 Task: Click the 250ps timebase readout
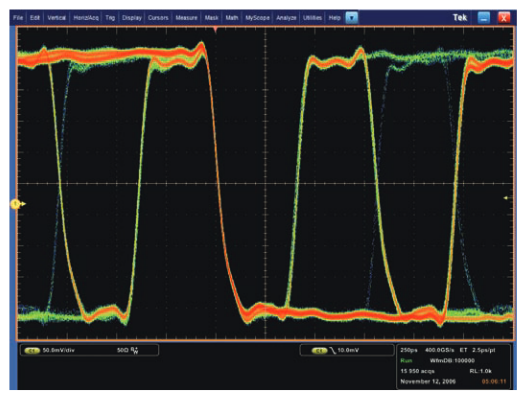(409, 350)
